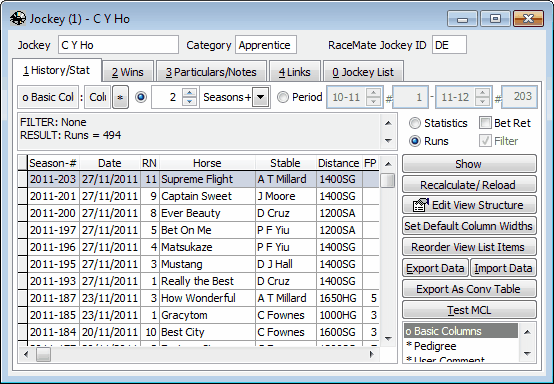The image size is (554, 384).
Task: Click the horizontal scrollbar thumb under table
Action: (x=43, y=354)
